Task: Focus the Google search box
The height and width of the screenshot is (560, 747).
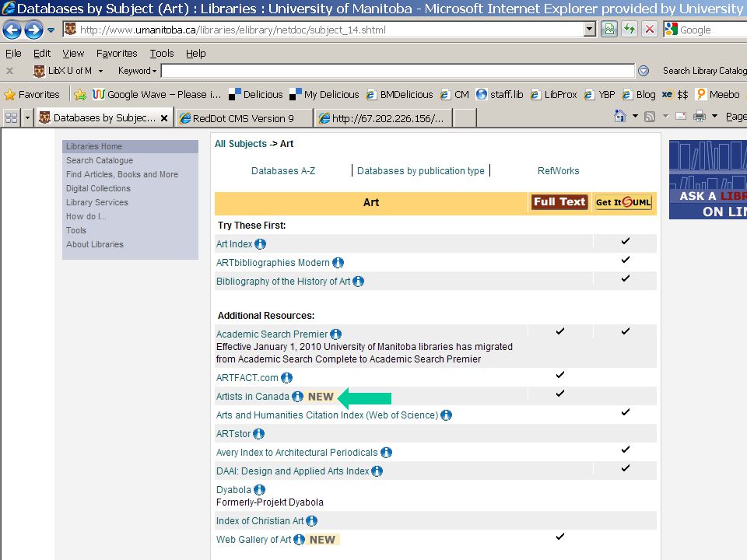Action: point(705,30)
